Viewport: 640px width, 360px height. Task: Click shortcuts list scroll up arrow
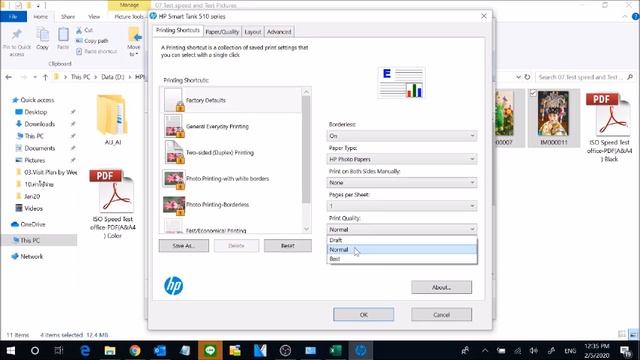click(x=306, y=92)
